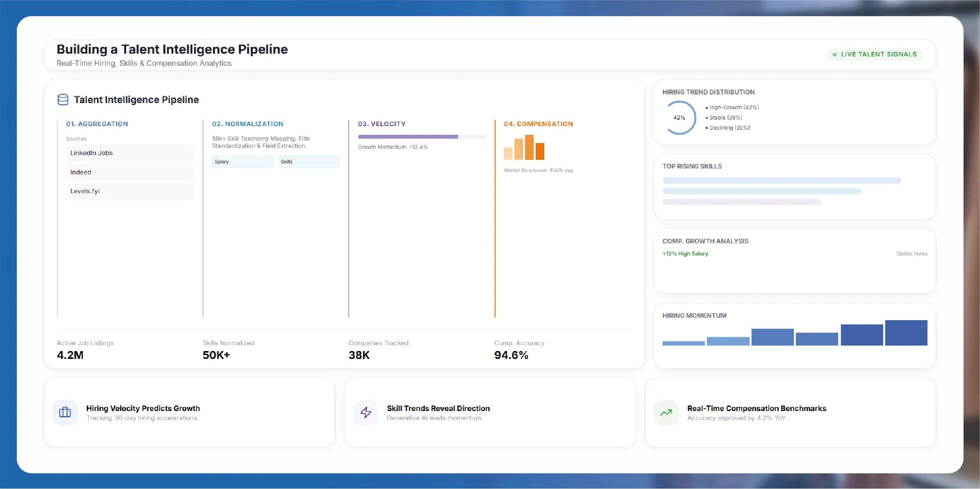This screenshot has height=489, width=980.
Task: Click the Skills tag
Action: pos(309,161)
